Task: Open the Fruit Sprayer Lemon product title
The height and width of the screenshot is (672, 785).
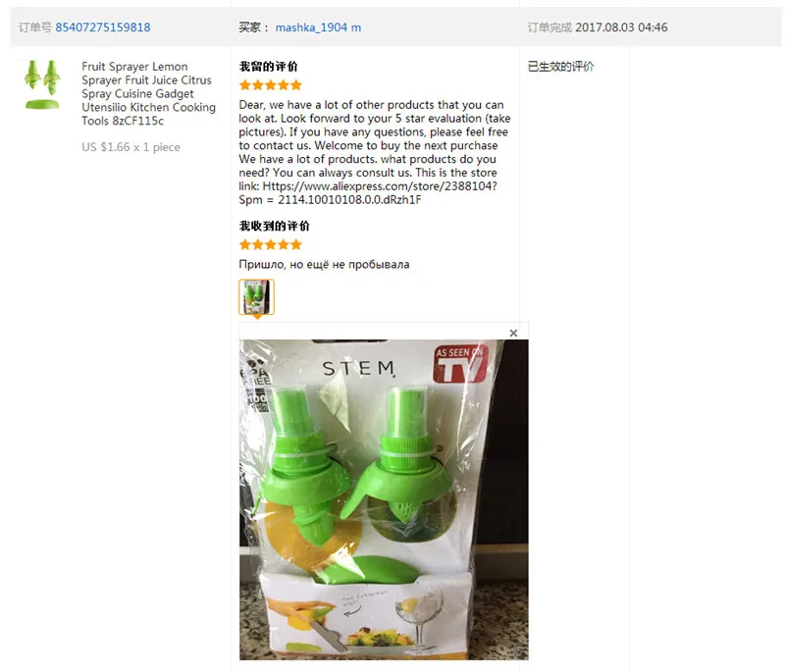Action: (x=149, y=93)
